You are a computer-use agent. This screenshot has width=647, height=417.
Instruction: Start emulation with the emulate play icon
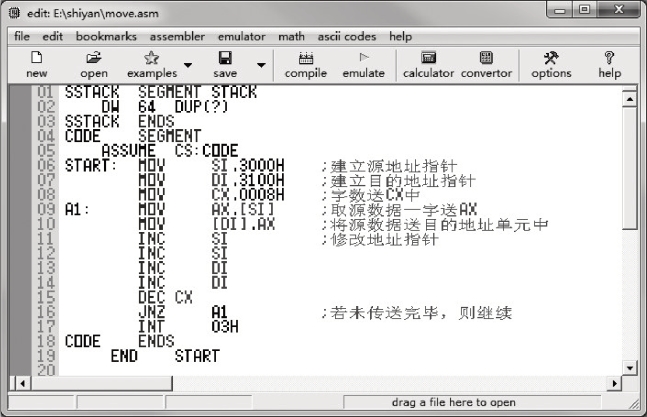(x=364, y=57)
